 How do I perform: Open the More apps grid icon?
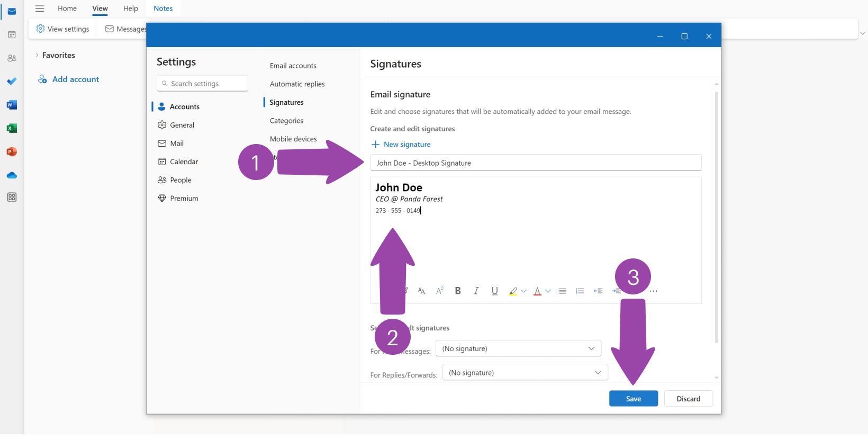coord(12,197)
